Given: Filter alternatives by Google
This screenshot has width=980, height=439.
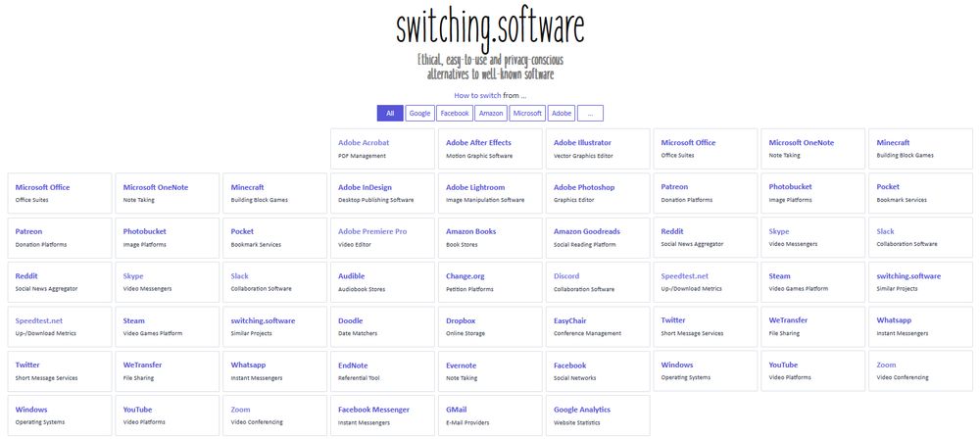Looking at the screenshot, I should click(420, 114).
